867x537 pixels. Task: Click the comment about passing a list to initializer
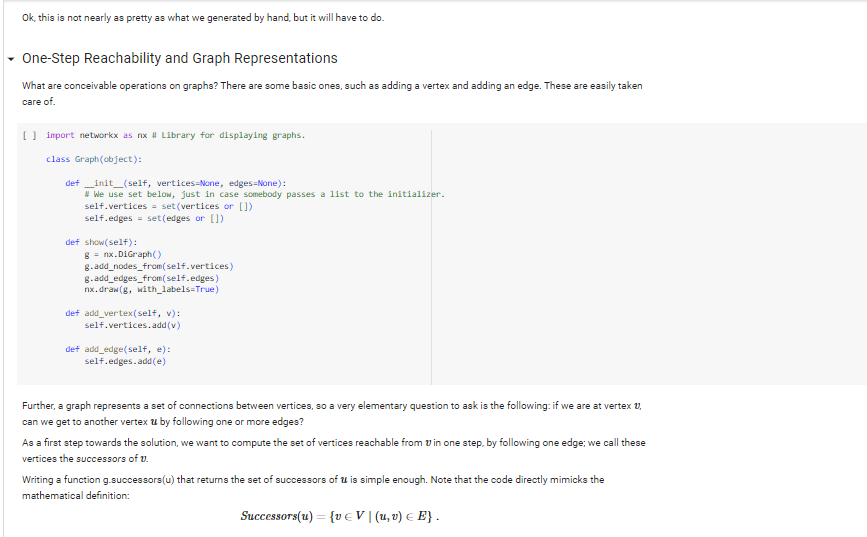pos(264,194)
